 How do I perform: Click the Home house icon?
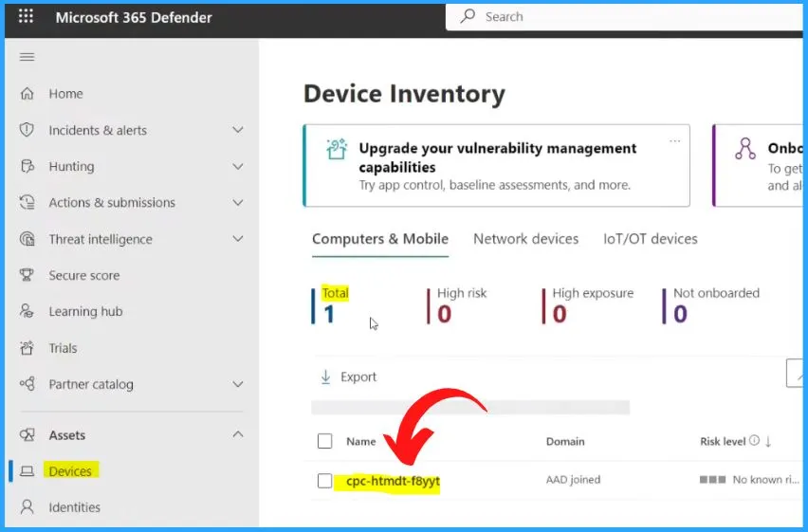[27, 94]
